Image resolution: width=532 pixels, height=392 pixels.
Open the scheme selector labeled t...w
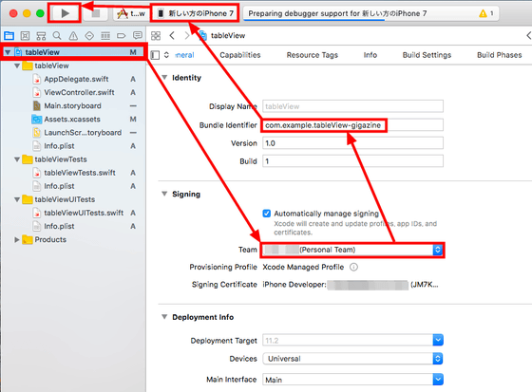pos(131,14)
